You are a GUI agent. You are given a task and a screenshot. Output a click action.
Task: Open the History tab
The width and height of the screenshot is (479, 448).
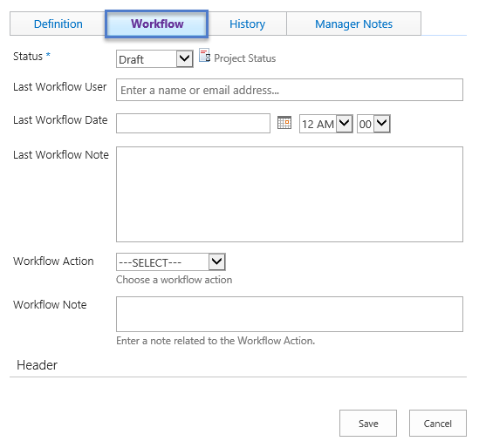pos(247,24)
